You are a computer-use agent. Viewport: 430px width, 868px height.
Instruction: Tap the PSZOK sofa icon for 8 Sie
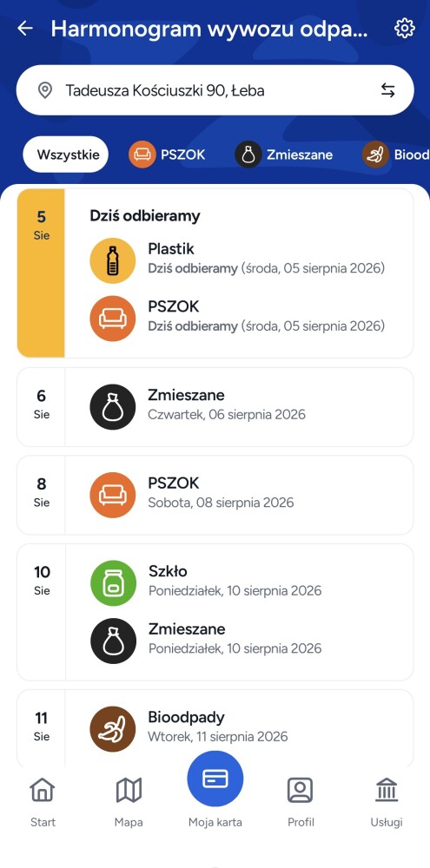point(112,495)
